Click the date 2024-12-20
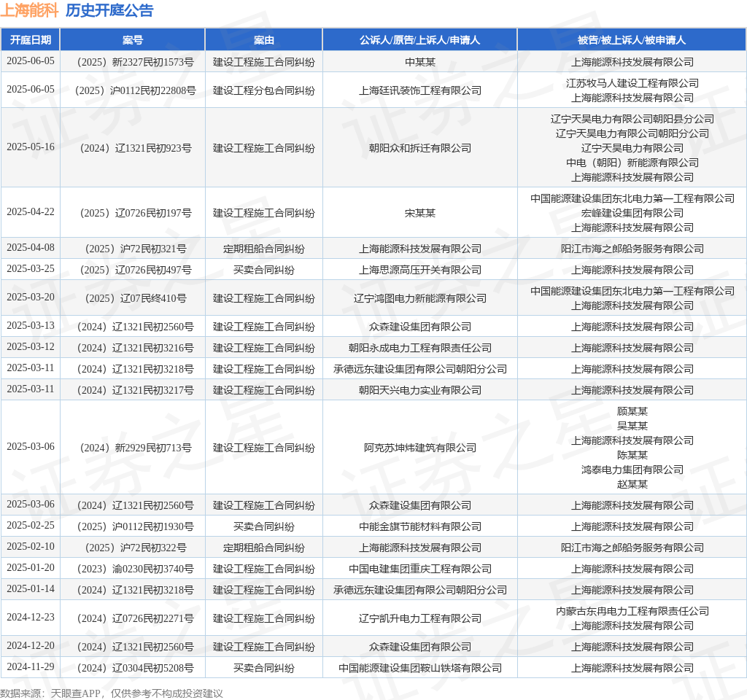Viewport: 747px width, 700px height. tap(31, 645)
